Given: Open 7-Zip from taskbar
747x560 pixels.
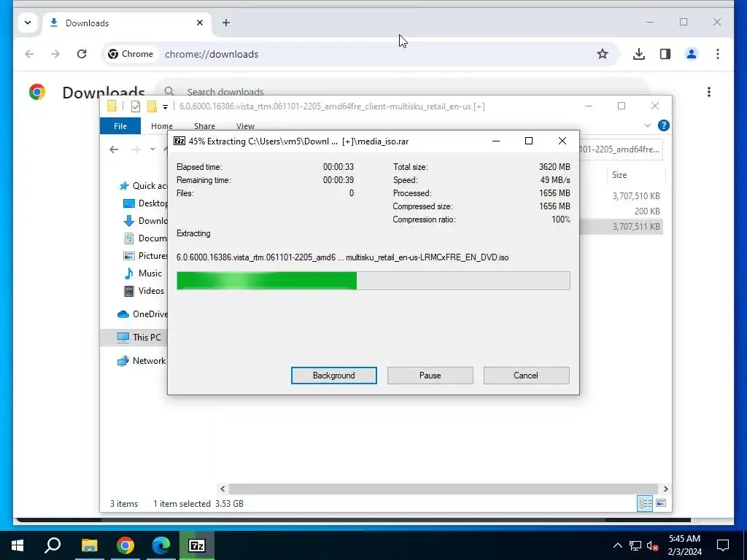Looking at the screenshot, I should pyautogui.click(x=197, y=545).
